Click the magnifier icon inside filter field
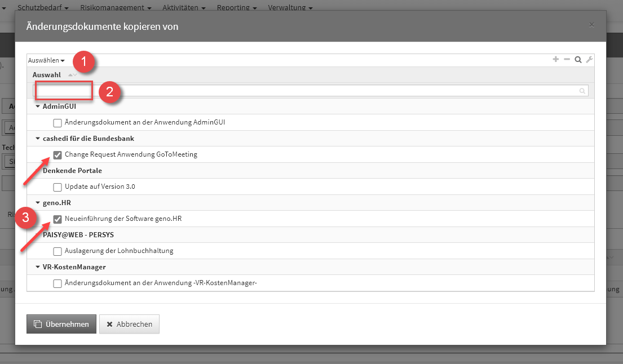 582,91
